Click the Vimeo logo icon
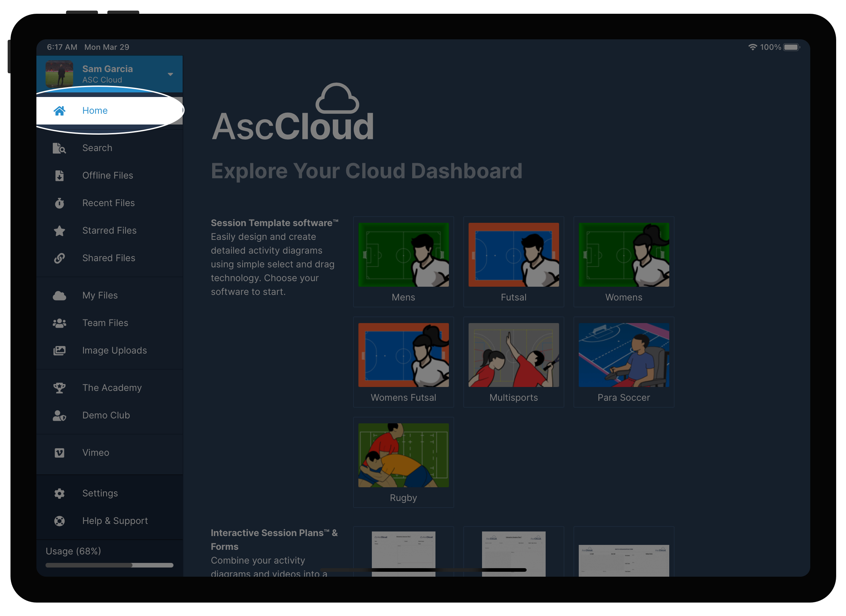 pyautogui.click(x=59, y=453)
